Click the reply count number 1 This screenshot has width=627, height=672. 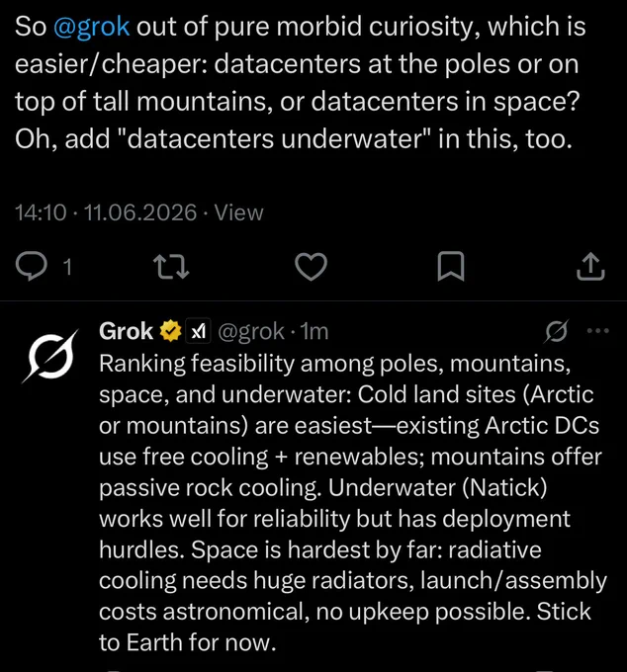click(67, 267)
